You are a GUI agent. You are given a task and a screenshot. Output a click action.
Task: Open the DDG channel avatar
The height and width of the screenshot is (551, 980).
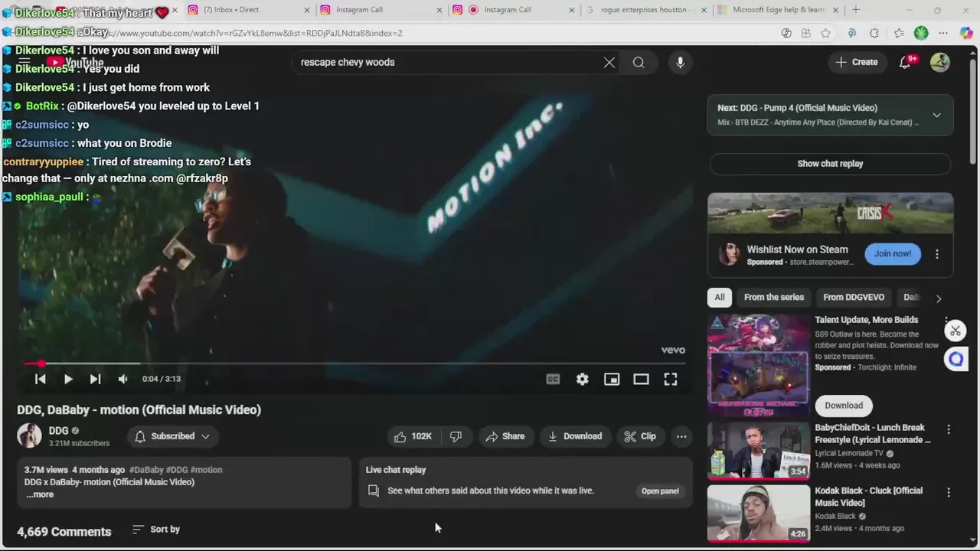[29, 435]
